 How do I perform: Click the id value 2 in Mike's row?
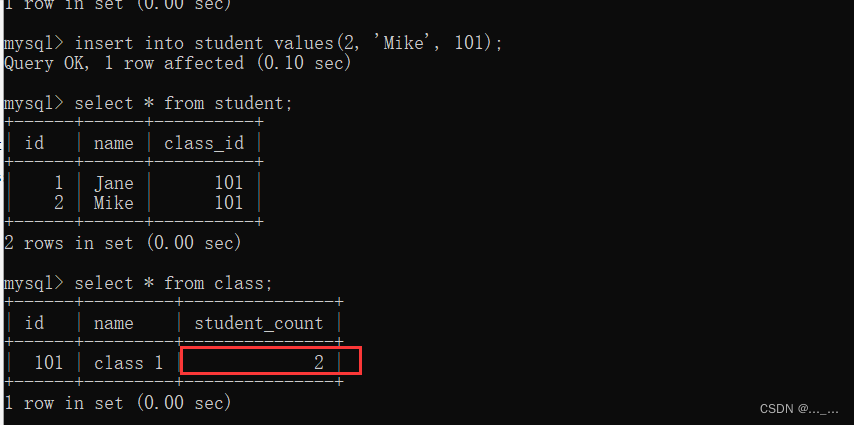coord(58,203)
